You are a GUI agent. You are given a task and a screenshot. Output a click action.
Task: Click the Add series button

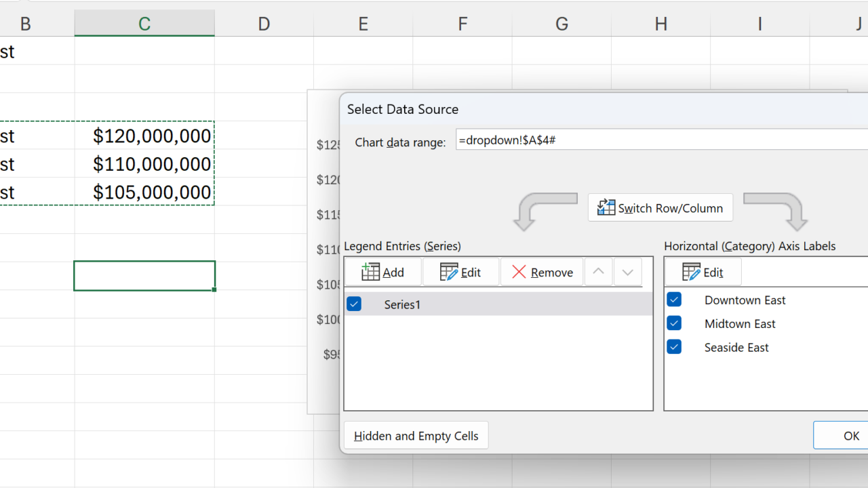point(383,272)
